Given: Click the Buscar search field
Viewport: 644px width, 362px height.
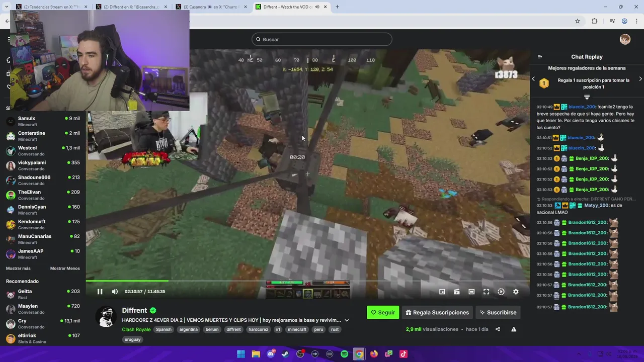Looking at the screenshot, I should click(x=322, y=39).
